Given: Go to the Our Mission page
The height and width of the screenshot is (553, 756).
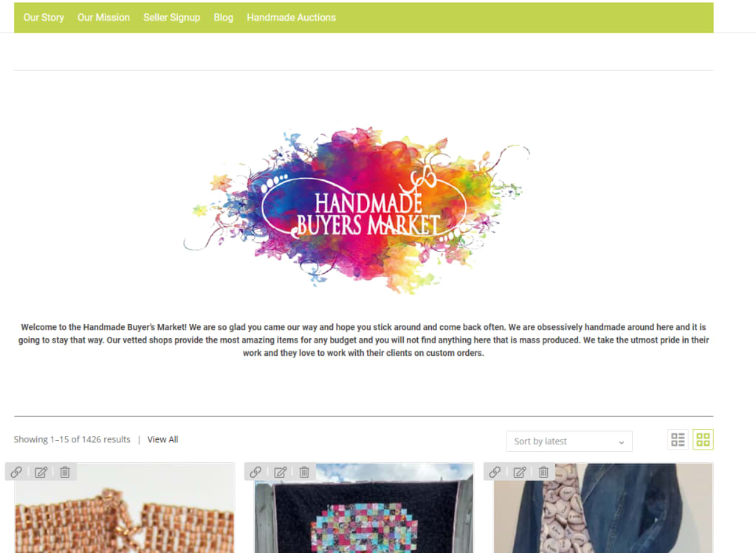Looking at the screenshot, I should (x=103, y=18).
